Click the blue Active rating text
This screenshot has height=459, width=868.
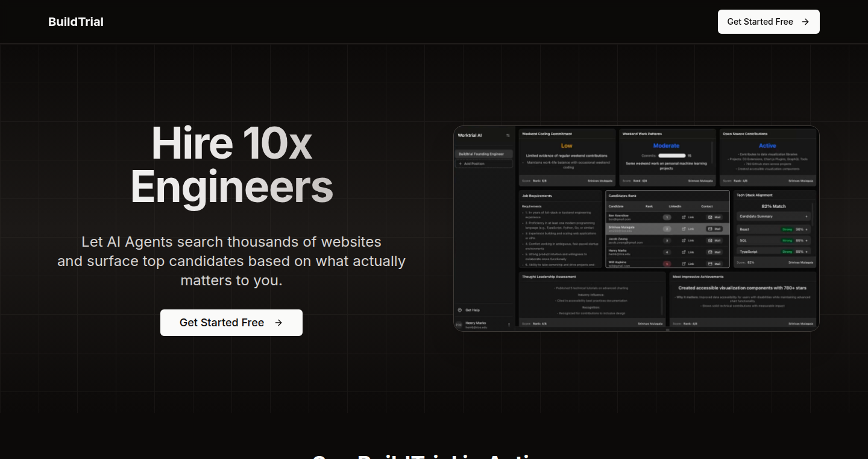pyautogui.click(x=767, y=145)
